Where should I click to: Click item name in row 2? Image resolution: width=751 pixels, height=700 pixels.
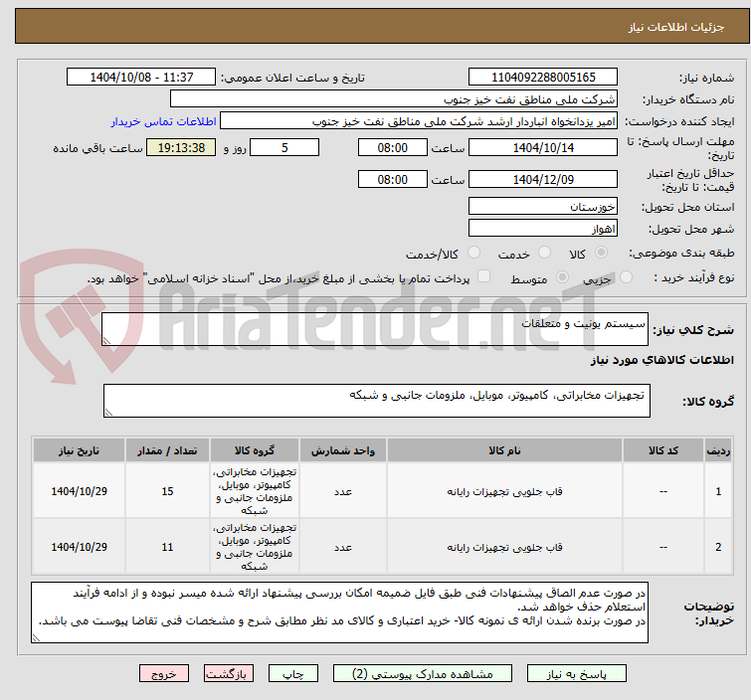tap(504, 547)
